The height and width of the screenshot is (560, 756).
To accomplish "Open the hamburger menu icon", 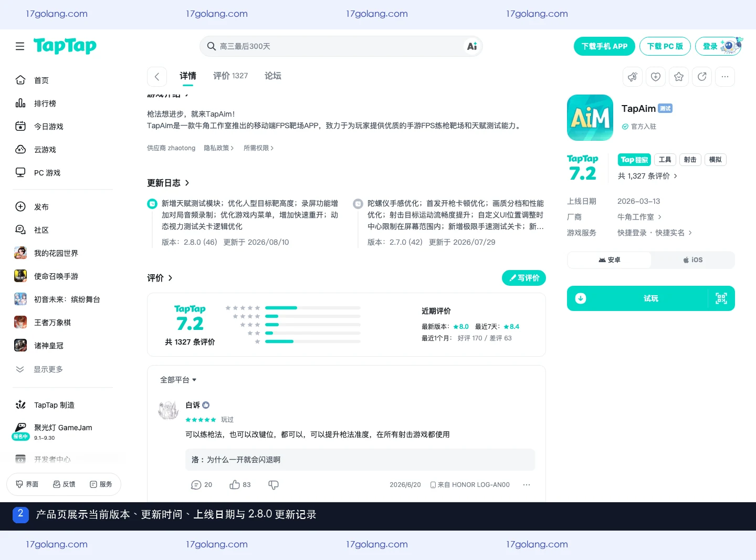I will pyautogui.click(x=20, y=46).
